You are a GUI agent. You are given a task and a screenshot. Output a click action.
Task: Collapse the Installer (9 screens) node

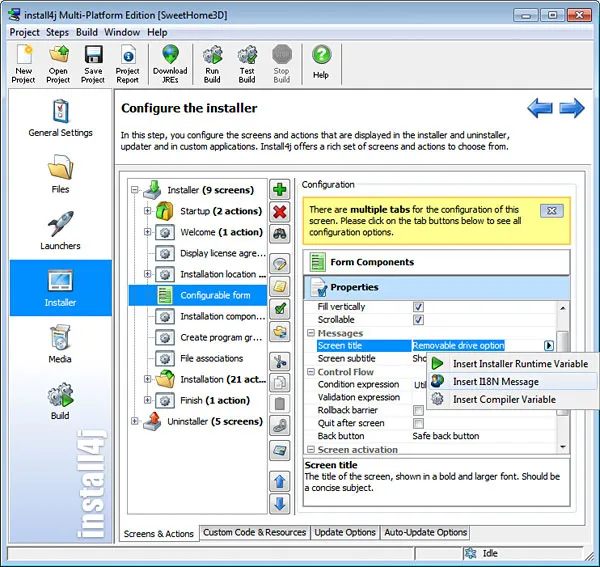coord(134,190)
